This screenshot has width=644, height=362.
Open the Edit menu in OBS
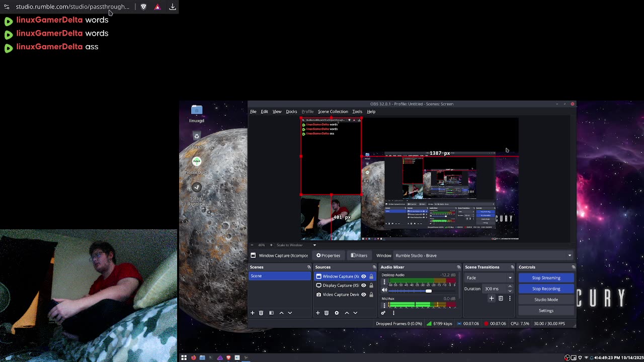coord(264,112)
